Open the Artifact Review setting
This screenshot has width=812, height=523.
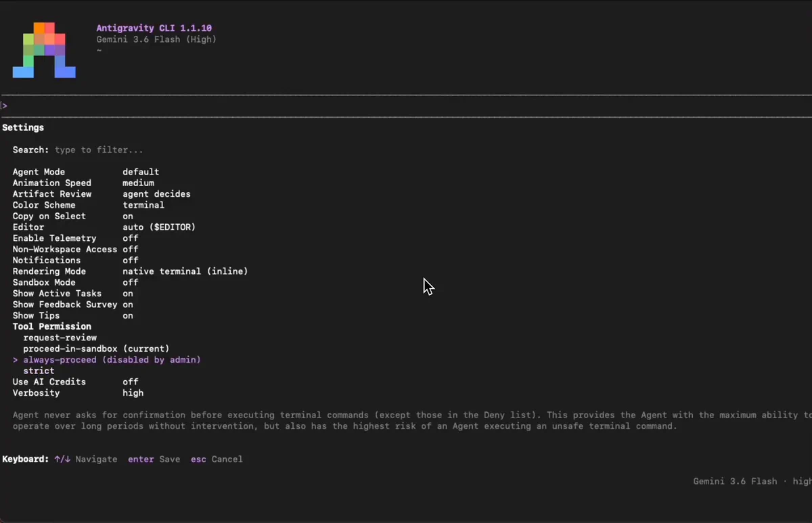tap(101, 194)
